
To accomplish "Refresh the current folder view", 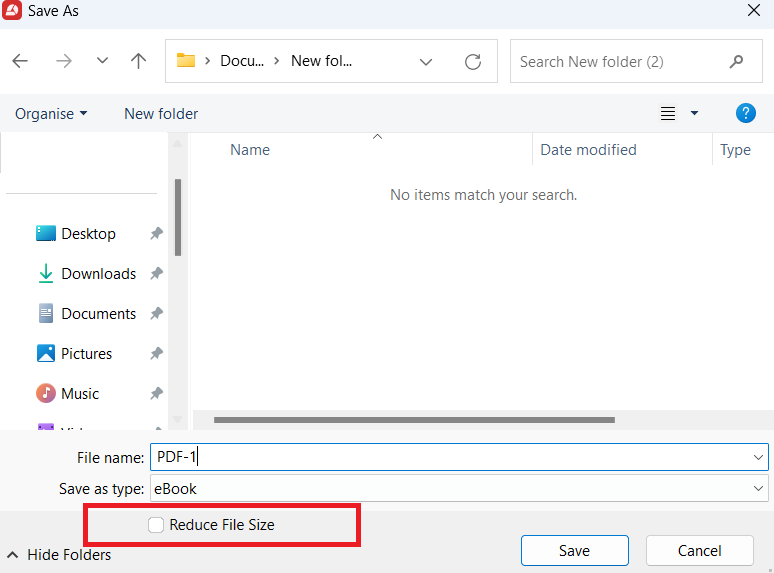I will pyautogui.click(x=473, y=61).
